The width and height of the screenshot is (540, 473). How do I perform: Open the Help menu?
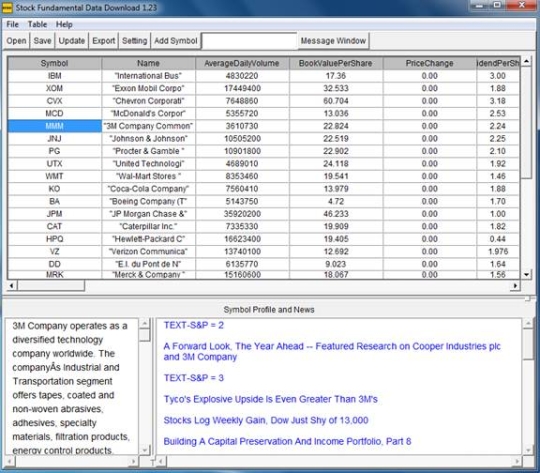[x=64, y=24]
